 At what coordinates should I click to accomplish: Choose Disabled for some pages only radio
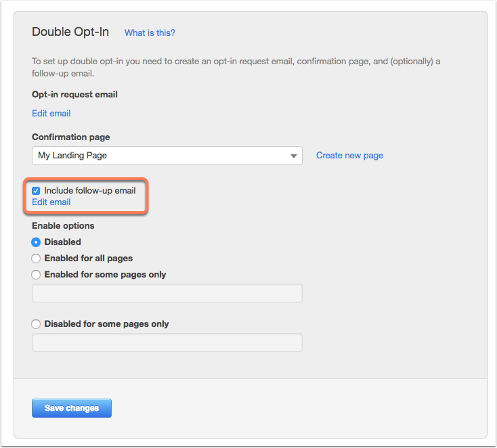[x=36, y=323]
